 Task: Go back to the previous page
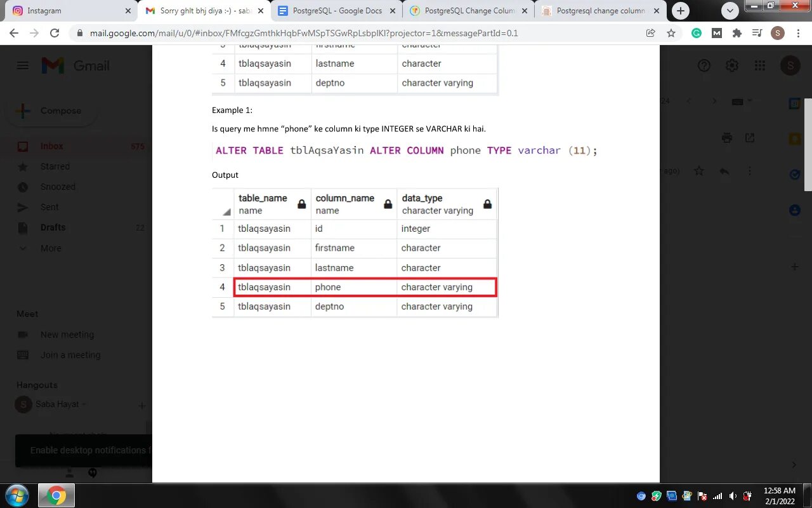tap(14, 33)
